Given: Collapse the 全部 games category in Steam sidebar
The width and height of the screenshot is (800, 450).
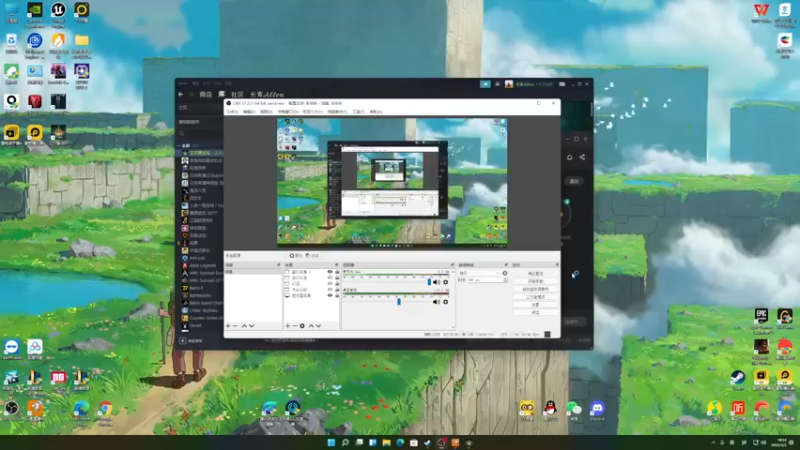Looking at the screenshot, I should pyautogui.click(x=179, y=145).
